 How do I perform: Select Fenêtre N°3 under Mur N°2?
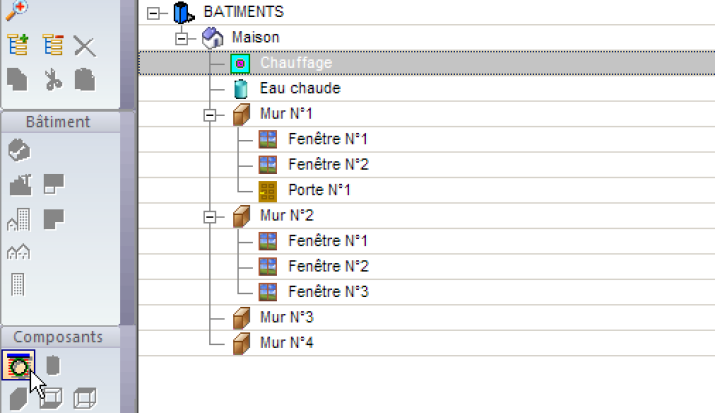coord(328,291)
